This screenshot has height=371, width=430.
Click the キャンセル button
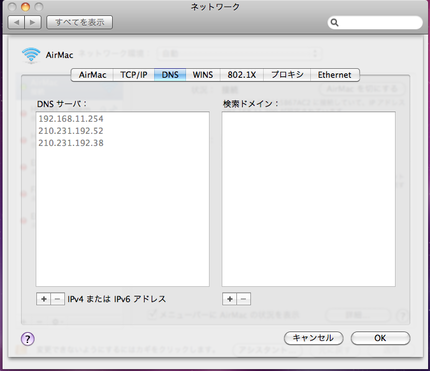[x=313, y=338]
